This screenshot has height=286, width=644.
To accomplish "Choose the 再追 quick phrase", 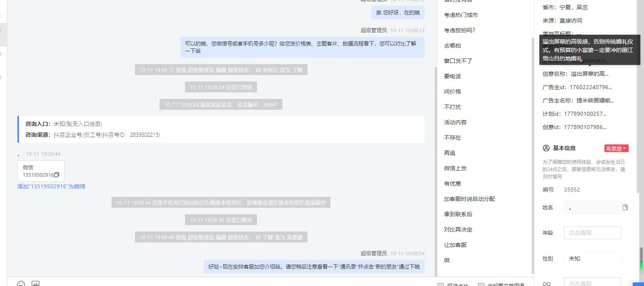I will (x=450, y=153).
